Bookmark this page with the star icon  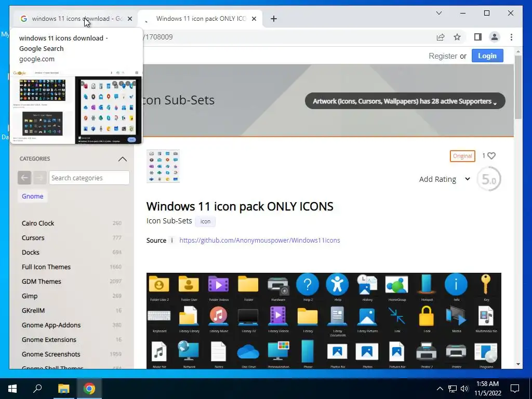[457, 37]
